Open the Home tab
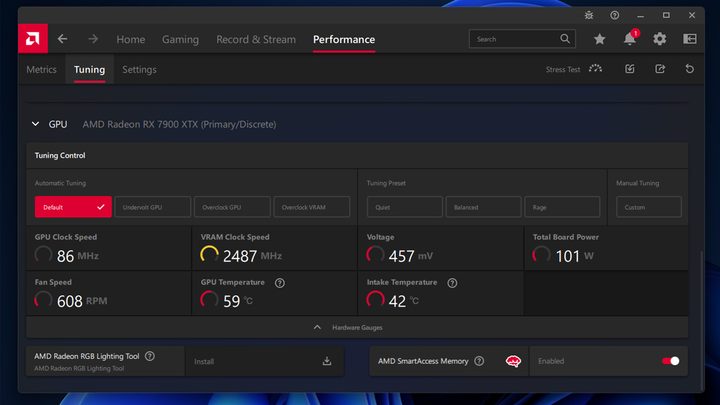The image size is (720, 405). (131, 39)
